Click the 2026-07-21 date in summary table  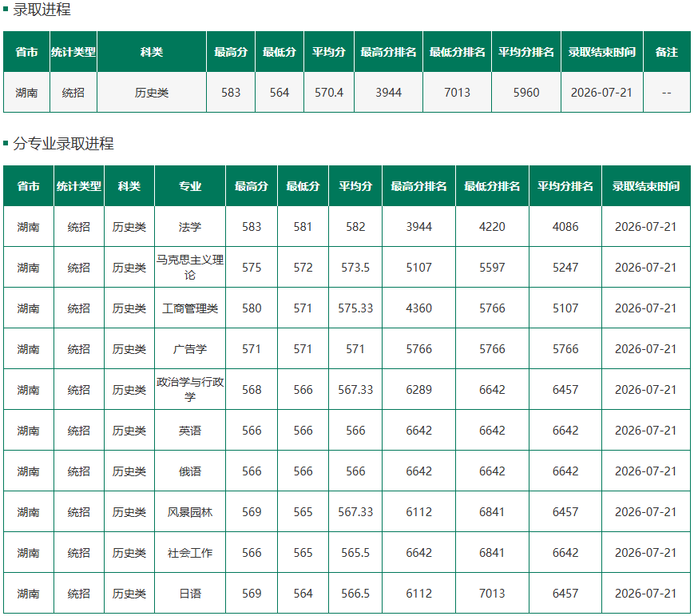[601, 93]
